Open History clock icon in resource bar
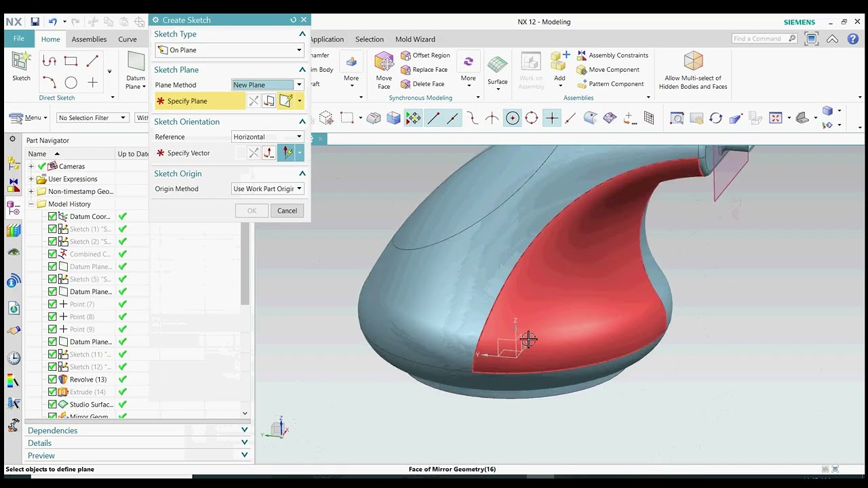Screen dimensions: 868x488 click(x=13, y=358)
